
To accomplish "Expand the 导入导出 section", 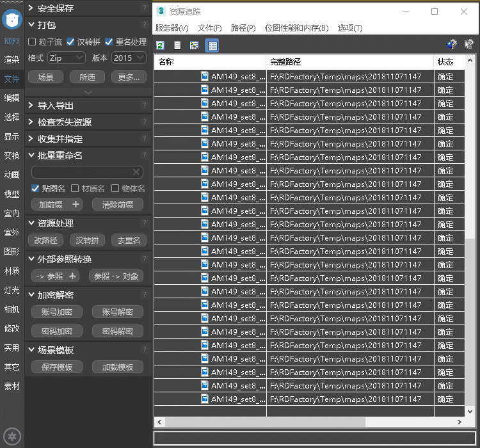I will tap(31, 106).
